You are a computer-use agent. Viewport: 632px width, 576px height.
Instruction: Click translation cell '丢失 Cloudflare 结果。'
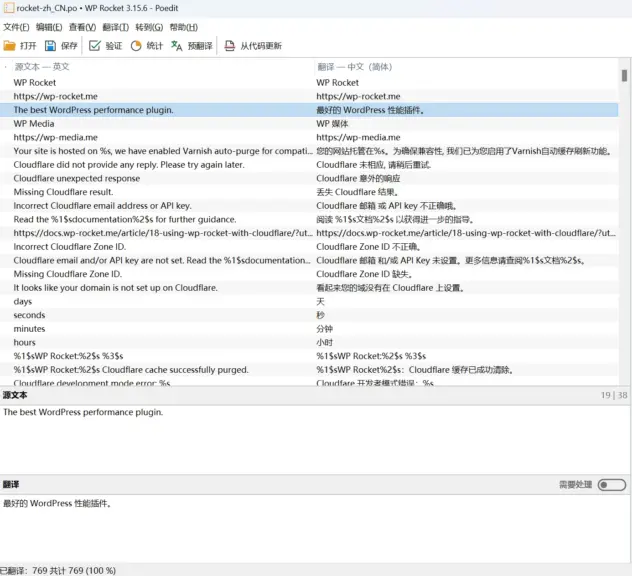click(x=357, y=192)
